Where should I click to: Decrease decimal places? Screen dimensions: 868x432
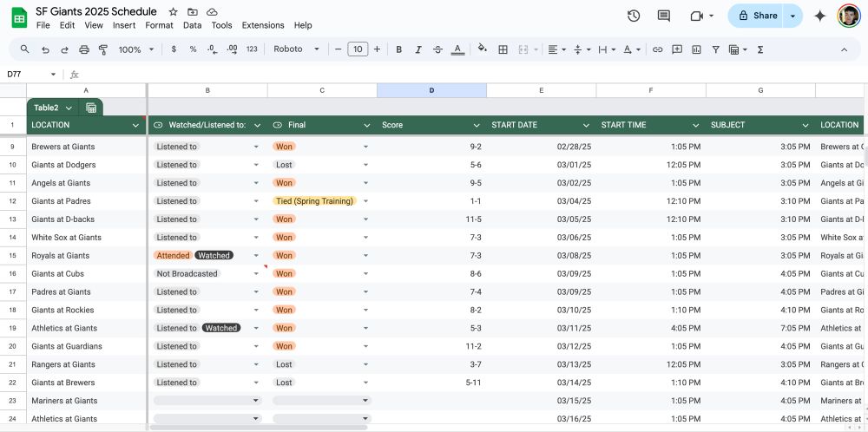pyautogui.click(x=212, y=49)
